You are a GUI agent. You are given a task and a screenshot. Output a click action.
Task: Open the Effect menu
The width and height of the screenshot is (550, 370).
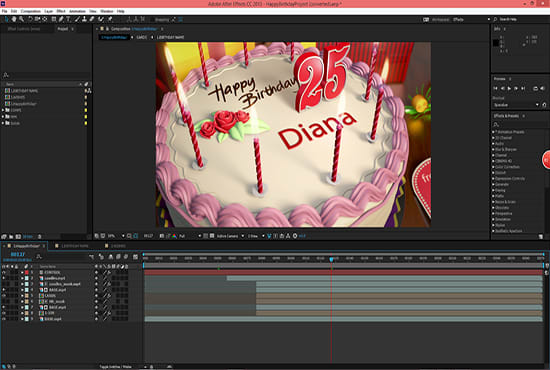(x=61, y=12)
